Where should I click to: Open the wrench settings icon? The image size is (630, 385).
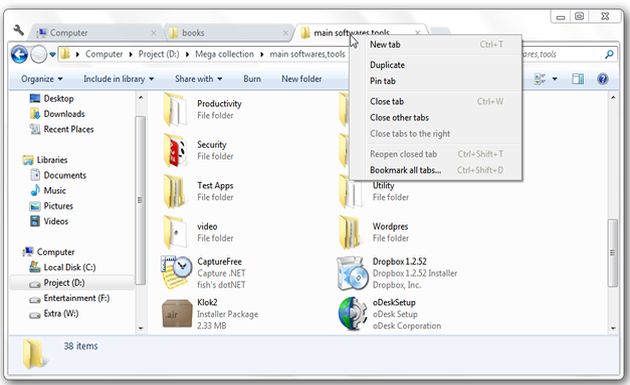tap(18, 30)
